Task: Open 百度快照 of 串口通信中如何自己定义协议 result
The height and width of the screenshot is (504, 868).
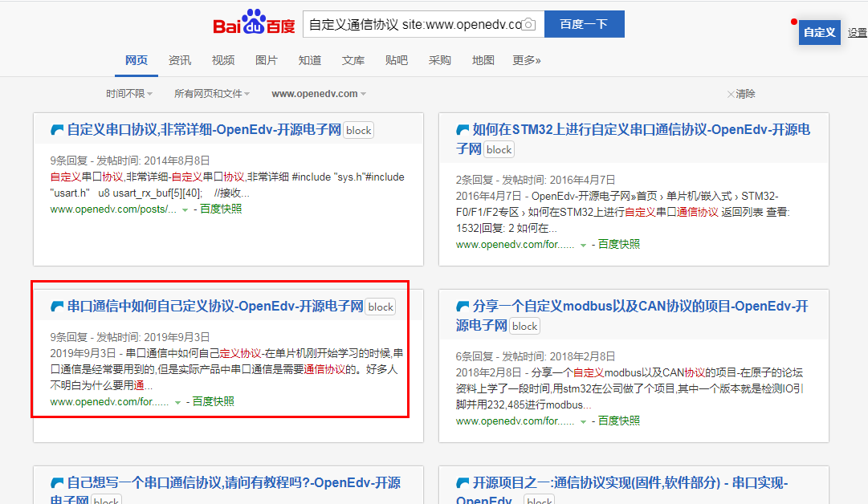Action: [213, 401]
